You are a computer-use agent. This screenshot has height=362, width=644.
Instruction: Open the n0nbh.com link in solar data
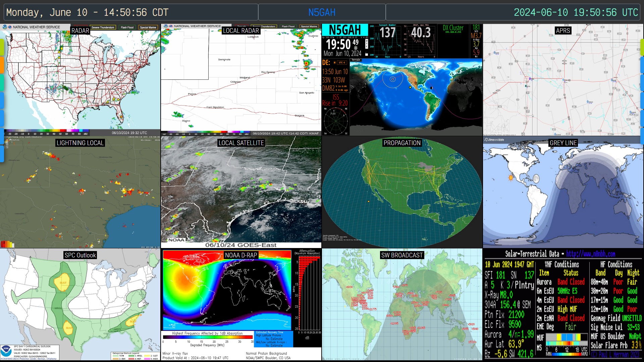590,254
